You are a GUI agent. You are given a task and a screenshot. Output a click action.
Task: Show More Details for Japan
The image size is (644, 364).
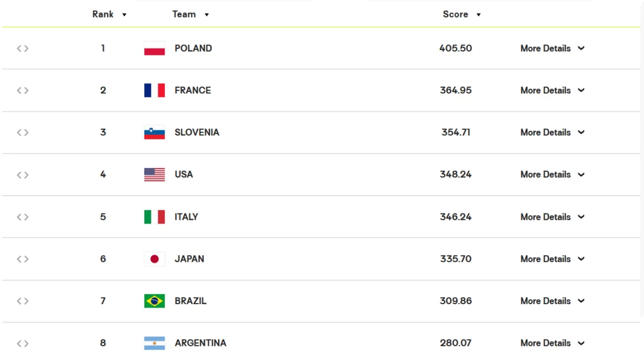point(552,259)
